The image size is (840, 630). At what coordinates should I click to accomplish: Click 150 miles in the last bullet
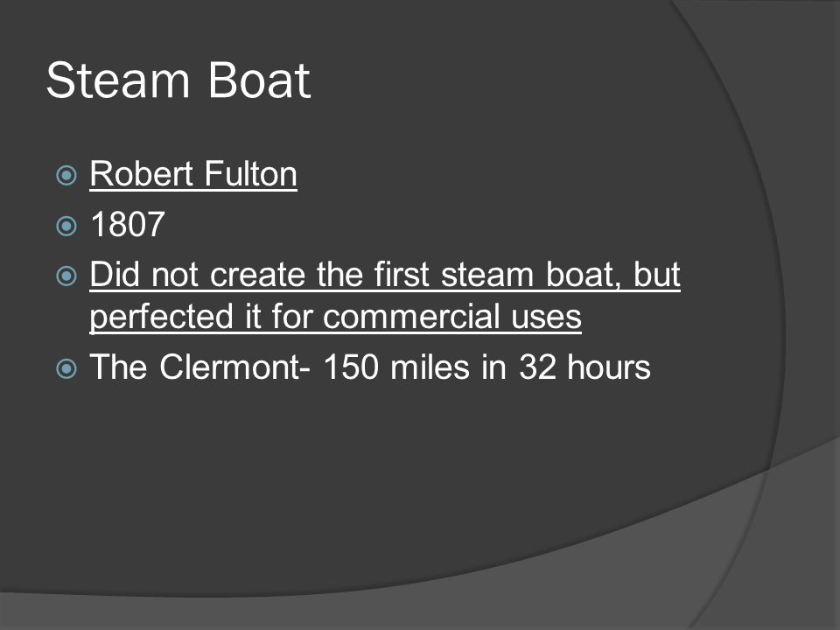pos(396,367)
